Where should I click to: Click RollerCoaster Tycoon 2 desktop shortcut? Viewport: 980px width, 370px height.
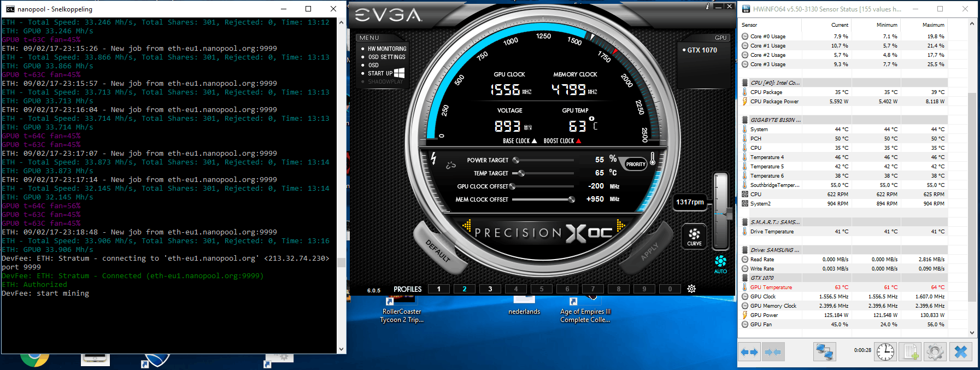[x=402, y=309]
